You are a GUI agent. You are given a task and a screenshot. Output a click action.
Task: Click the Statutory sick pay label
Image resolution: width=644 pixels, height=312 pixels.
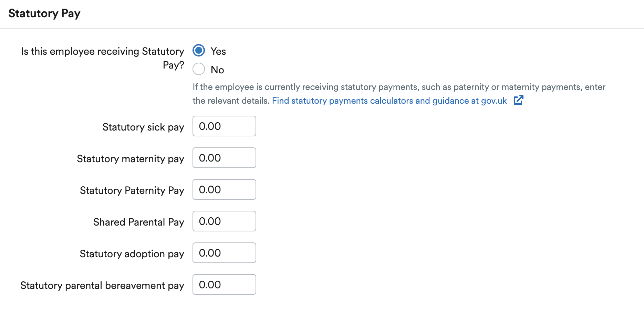click(x=143, y=127)
